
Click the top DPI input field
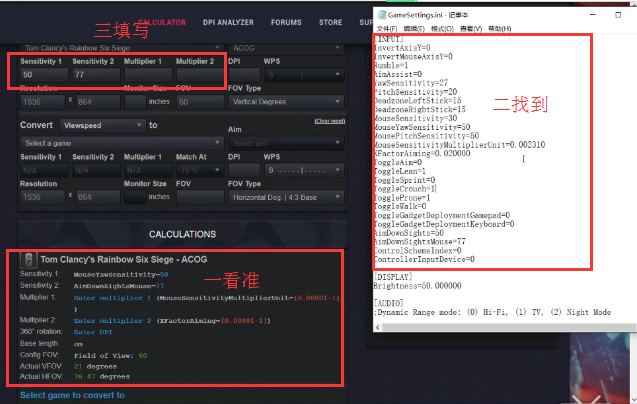(x=244, y=75)
